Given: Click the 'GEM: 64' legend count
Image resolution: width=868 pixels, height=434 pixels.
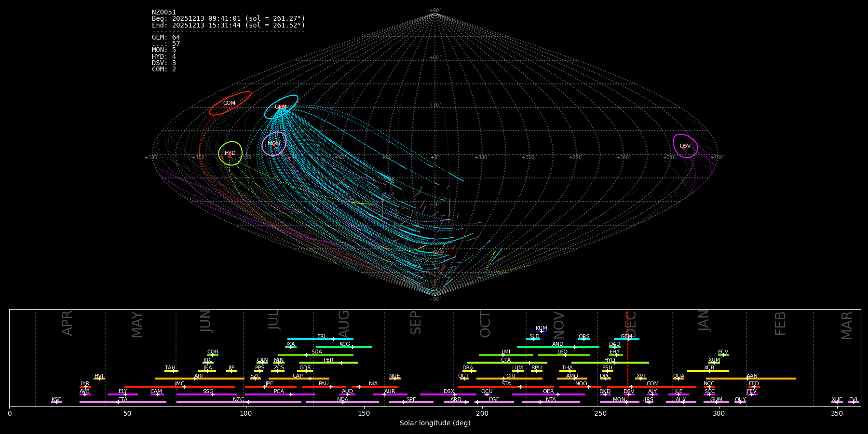Looking at the screenshot, I should click(x=166, y=38).
